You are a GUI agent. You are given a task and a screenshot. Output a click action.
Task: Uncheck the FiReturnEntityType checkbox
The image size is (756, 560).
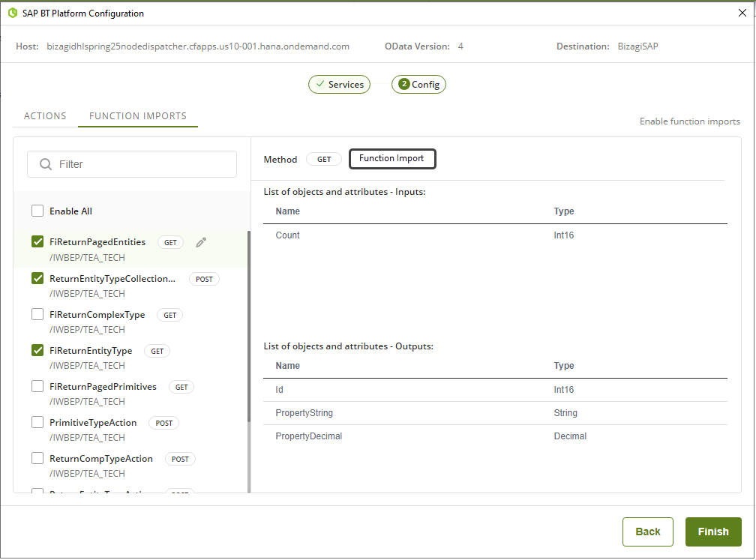(x=37, y=350)
